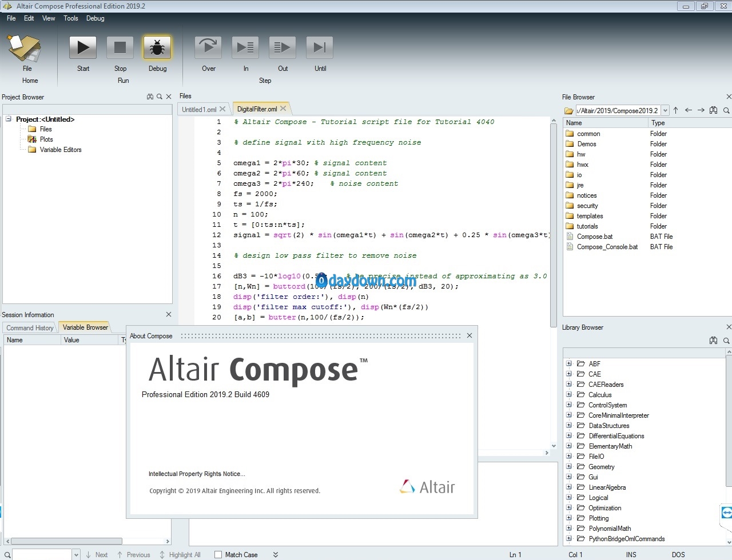Open the File Browser path dropdown
The width and height of the screenshot is (732, 560).
[665, 110]
